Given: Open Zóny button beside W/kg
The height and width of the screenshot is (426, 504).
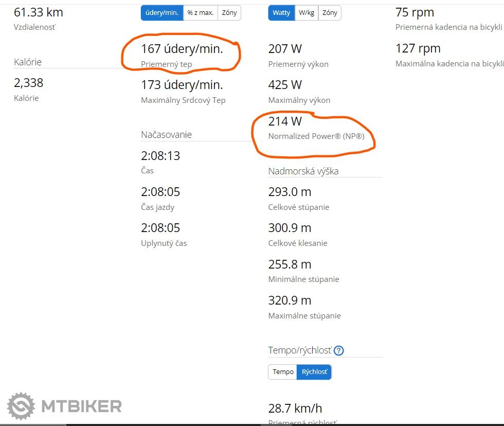Looking at the screenshot, I should click(330, 13).
